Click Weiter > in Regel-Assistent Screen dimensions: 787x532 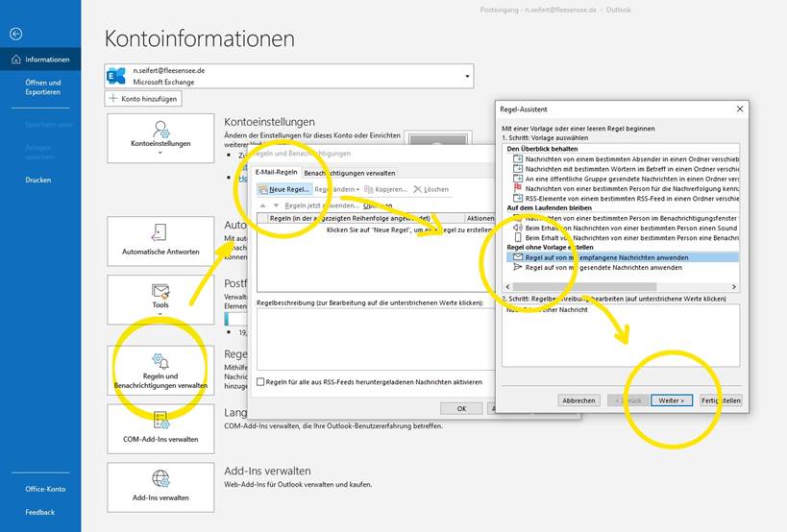tap(672, 400)
